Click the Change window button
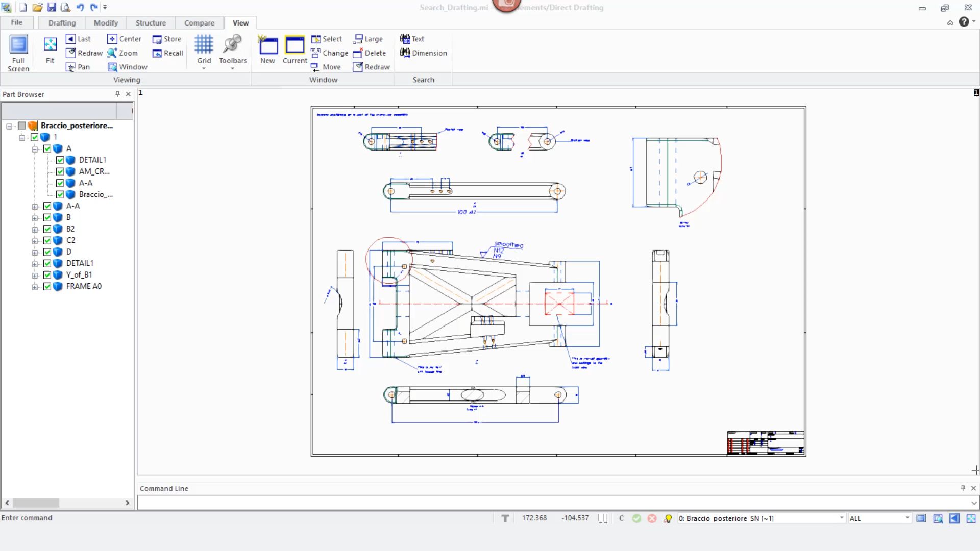The height and width of the screenshot is (551, 980). (330, 53)
